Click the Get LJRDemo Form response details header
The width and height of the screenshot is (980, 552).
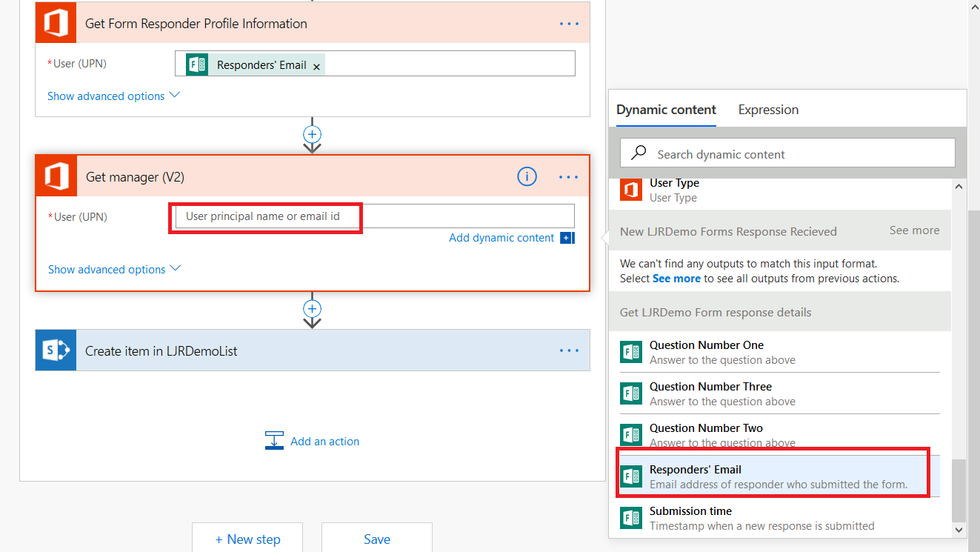pos(779,312)
